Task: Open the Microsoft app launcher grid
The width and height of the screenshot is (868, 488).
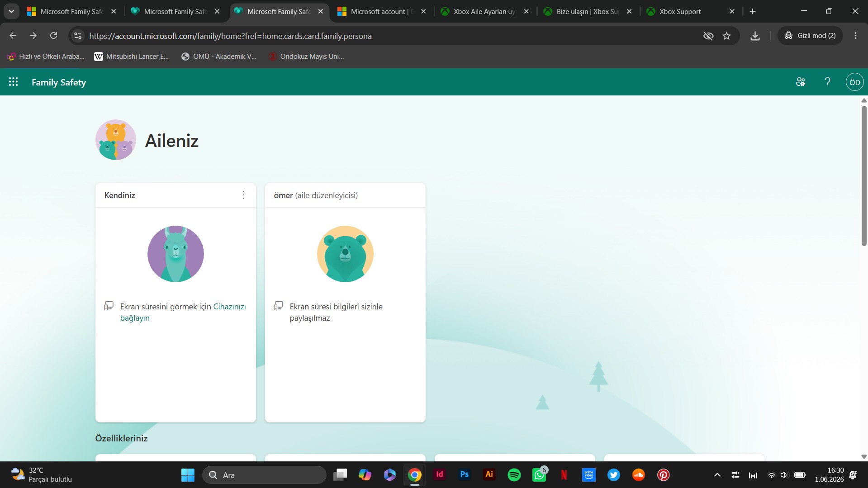Action: pos(14,82)
